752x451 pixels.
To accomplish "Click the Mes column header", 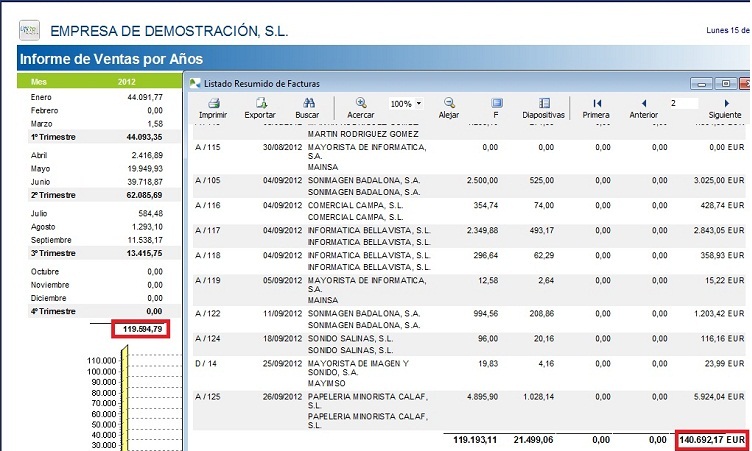I will pos(39,82).
